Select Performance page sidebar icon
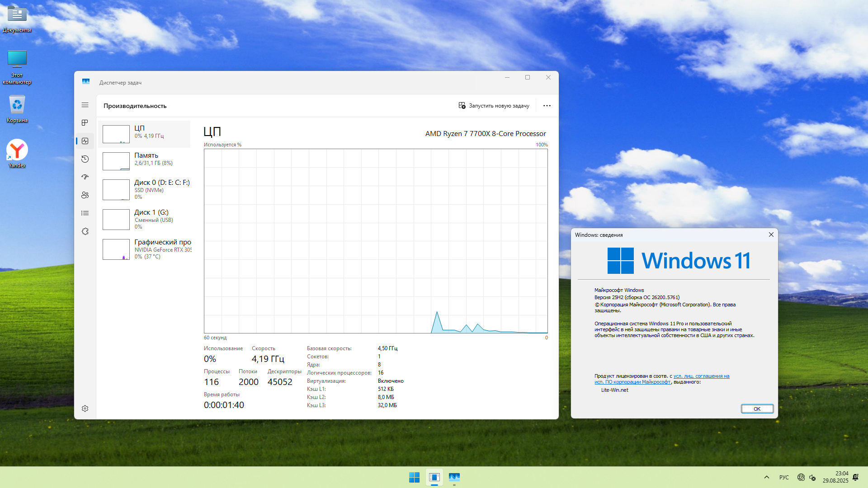This screenshot has height=488, width=868. [85, 141]
